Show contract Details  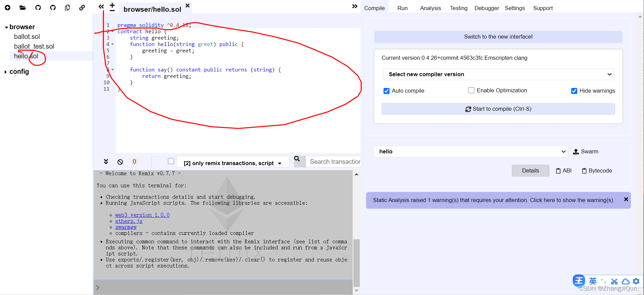[x=530, y=170]
